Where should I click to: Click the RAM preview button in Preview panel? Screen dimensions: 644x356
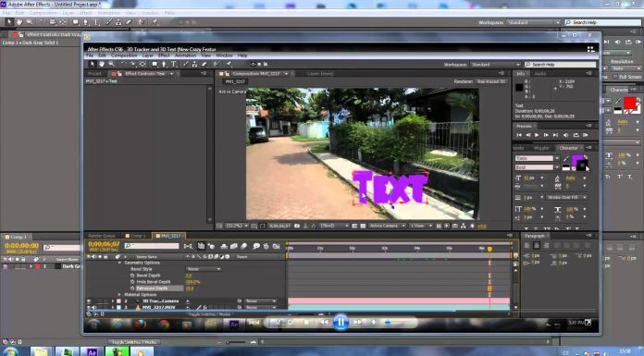(586, 135)
